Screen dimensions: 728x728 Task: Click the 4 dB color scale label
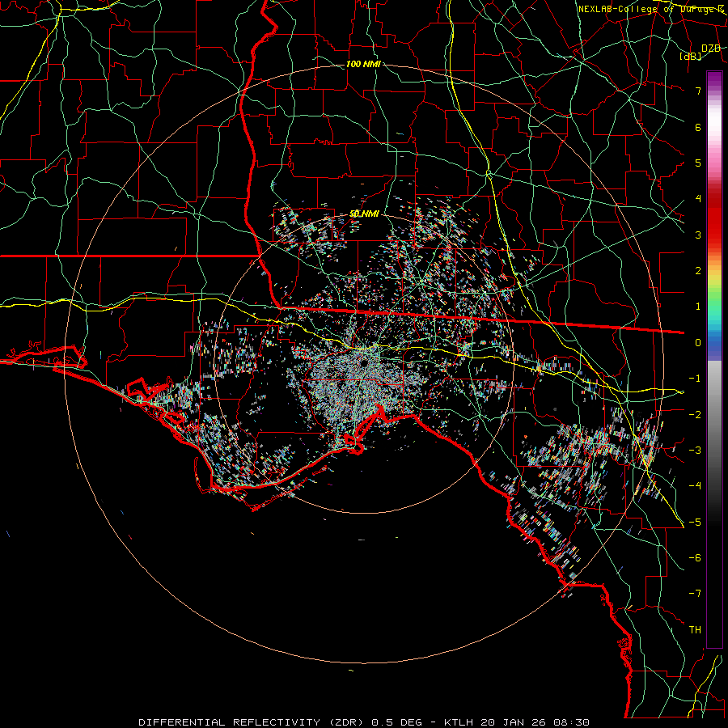coord(698,199)
